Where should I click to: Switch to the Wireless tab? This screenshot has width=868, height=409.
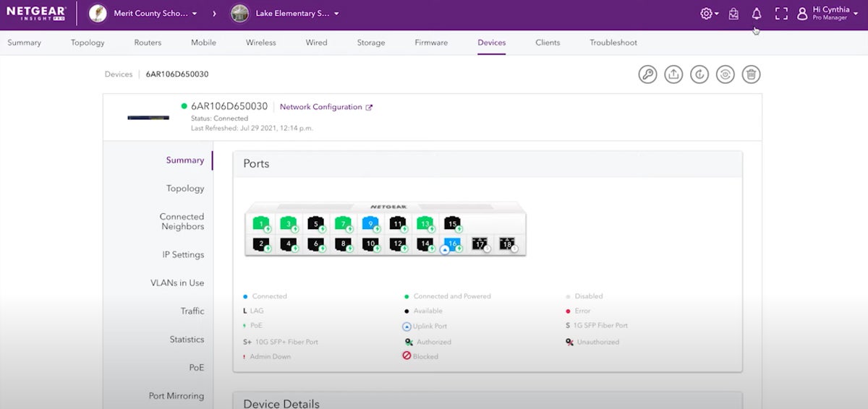click(261, 43)
